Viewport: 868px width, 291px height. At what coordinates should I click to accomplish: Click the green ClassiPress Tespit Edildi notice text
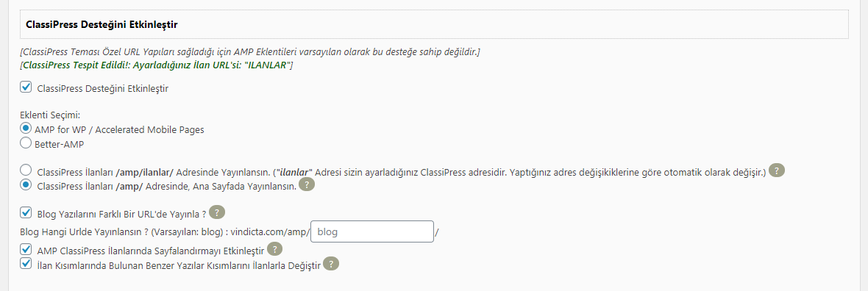click(x=156, y=65)
